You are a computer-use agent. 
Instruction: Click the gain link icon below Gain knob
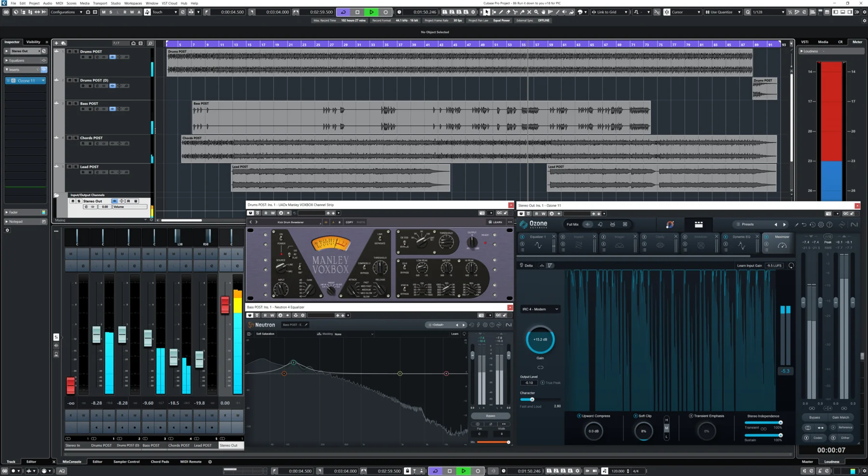[x=540, y=367]
